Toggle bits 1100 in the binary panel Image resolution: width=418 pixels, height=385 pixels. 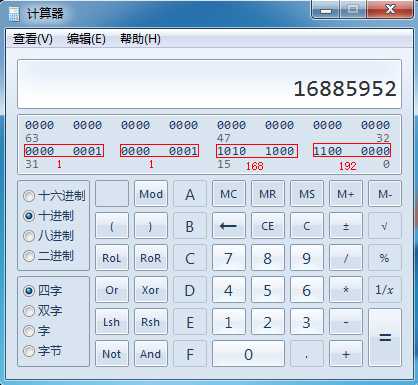coord(328,151)
